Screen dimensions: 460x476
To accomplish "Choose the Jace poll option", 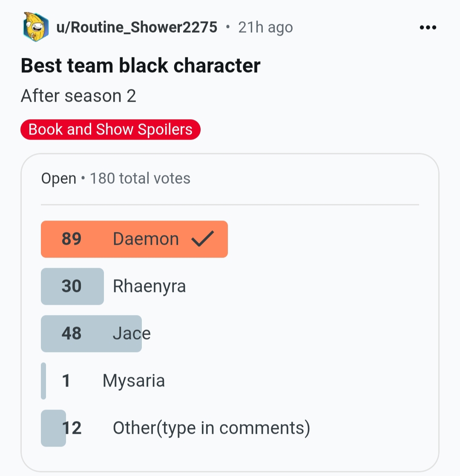I will coord(132,333).
